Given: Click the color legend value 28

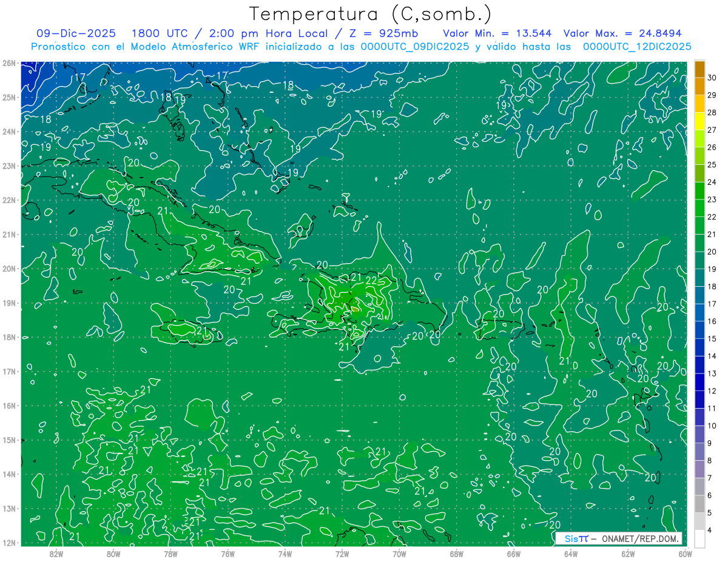Looking at the screenshot, I should (x=712, y=112).
